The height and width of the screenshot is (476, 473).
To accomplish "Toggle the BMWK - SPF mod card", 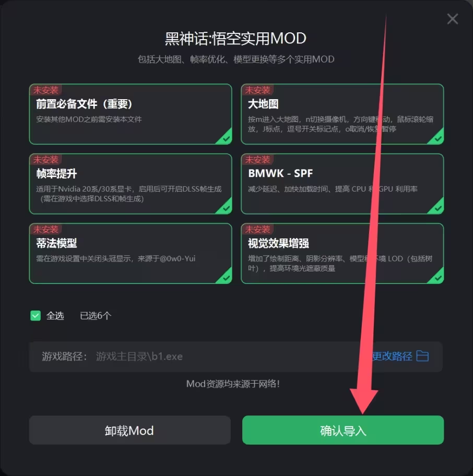I will (342, 184).
